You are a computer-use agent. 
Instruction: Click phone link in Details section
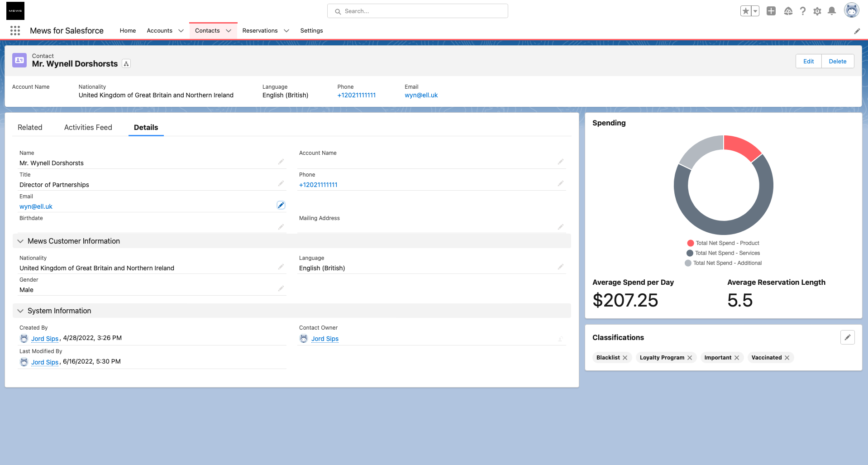click(318, 185)
